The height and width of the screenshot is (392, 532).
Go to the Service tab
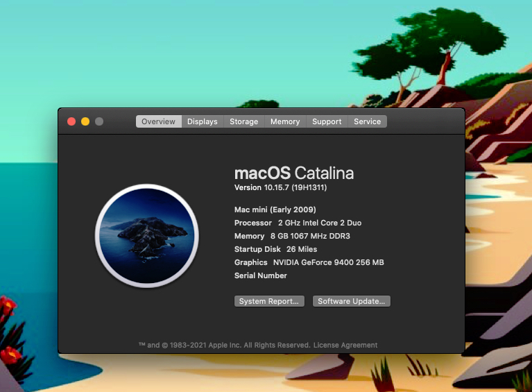368,121
